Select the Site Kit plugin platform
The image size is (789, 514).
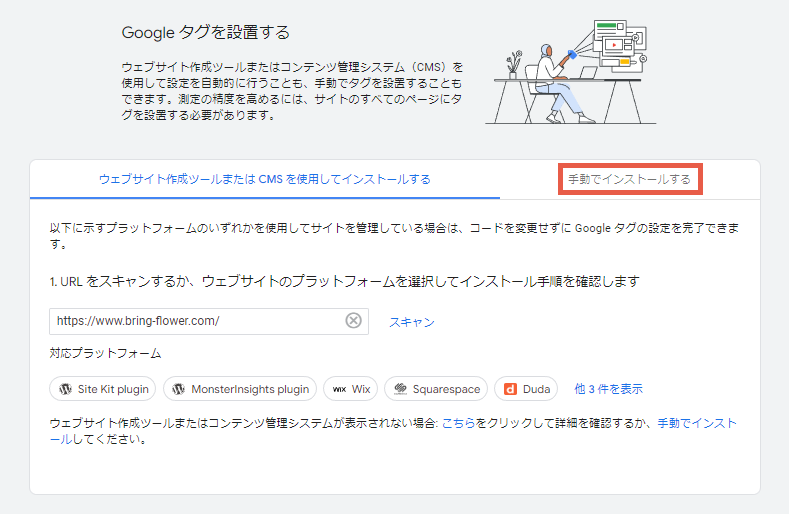coord(103,389)
